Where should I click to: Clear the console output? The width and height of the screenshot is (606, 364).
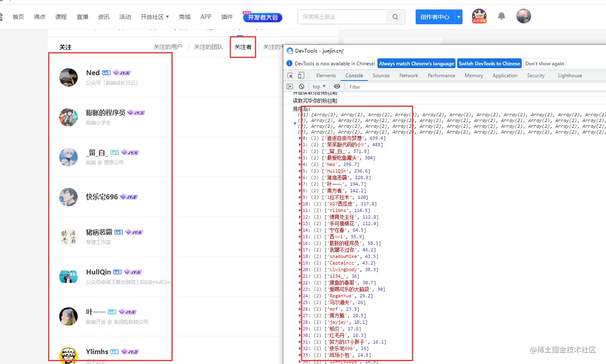coord(301,86)
